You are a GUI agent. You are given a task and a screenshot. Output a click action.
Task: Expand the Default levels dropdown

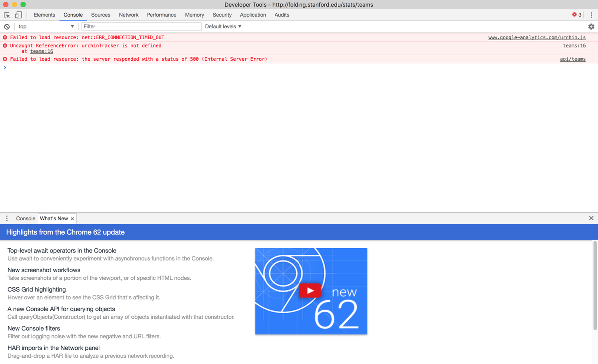(223, 26)
